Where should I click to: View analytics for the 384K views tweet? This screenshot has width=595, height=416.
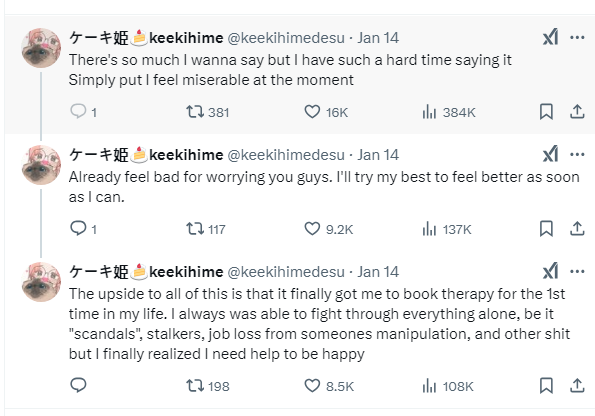pos(429,112)
